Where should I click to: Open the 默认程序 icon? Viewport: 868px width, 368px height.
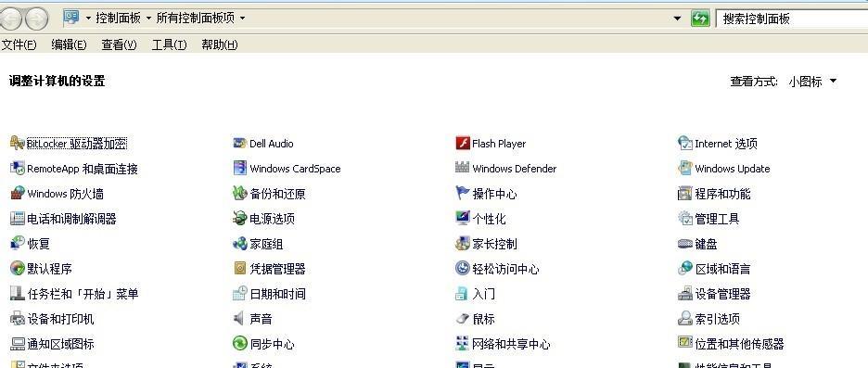[18, 269]
